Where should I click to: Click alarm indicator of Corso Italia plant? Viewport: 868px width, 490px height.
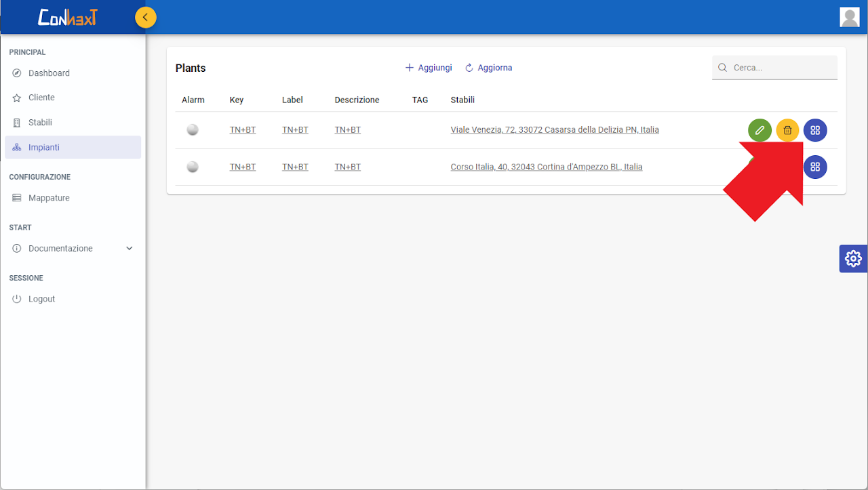(193, 167)
